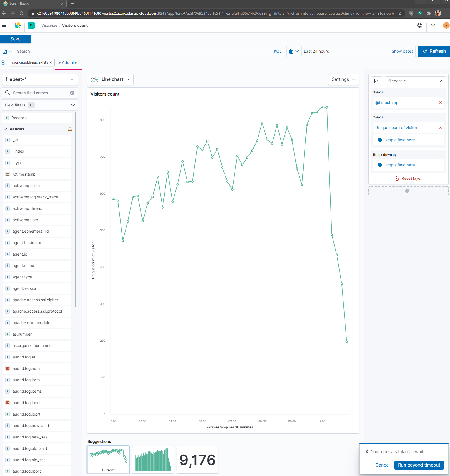Select the auditd.log.addr field

37,368
